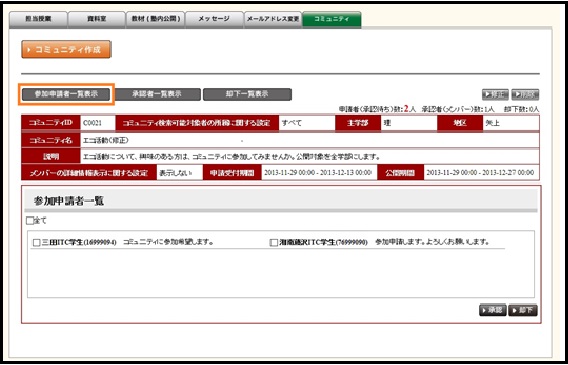Image resolution: width=568 pixels, height=365 pixels.
Task: Click the 却下 reject button
Action: tap(523, 310)
